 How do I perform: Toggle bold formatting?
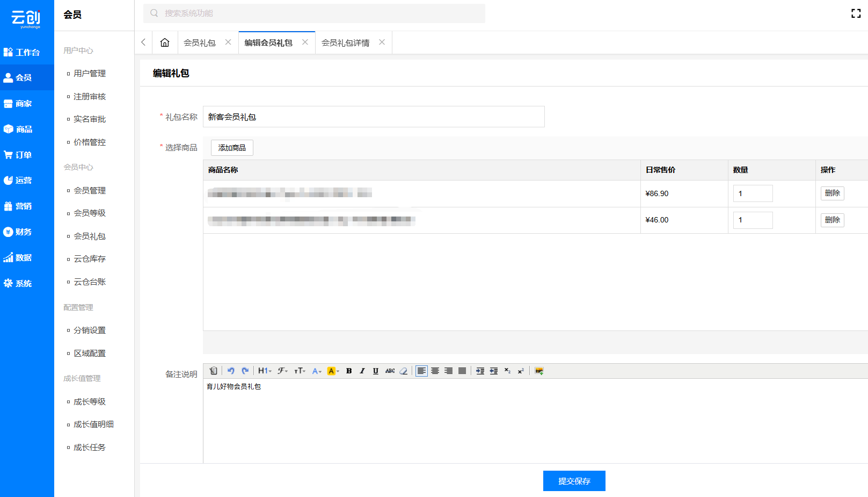tap(349, 371)
